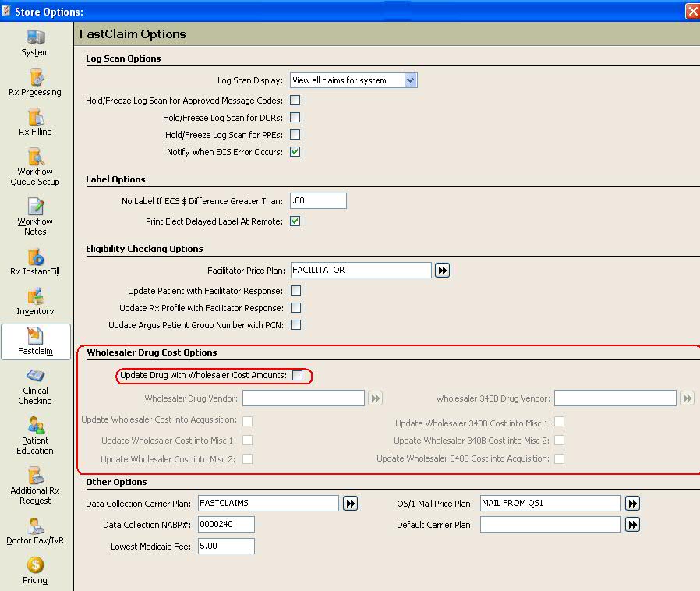Browse for Default Carrier Plan
The image size is (700, 591).
[x=632, y=525]
